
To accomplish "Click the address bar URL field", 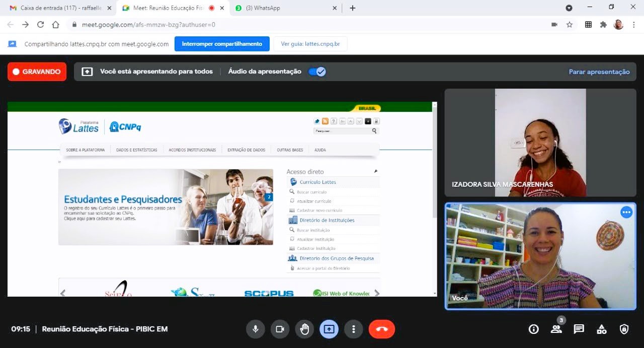I will (x=302, y=25).
